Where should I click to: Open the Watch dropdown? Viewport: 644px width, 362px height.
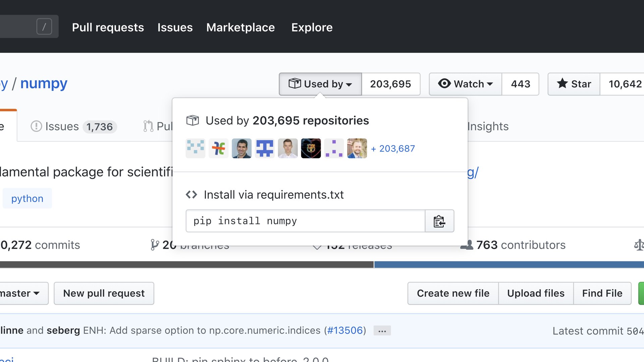466,84
